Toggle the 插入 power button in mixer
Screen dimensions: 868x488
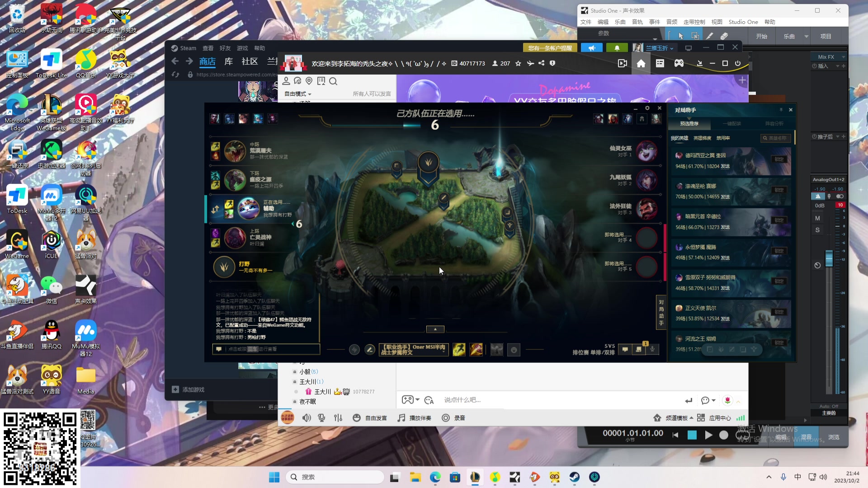coord(815,66)
